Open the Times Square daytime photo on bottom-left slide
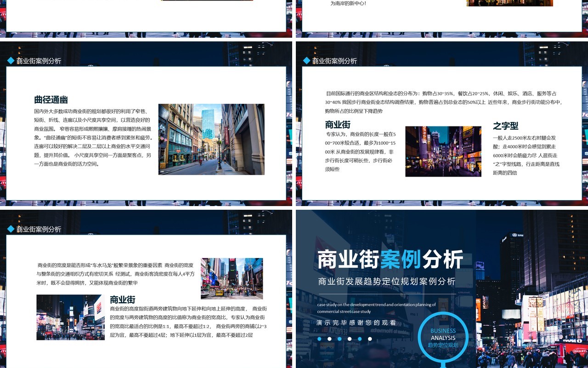 (232, 278)
